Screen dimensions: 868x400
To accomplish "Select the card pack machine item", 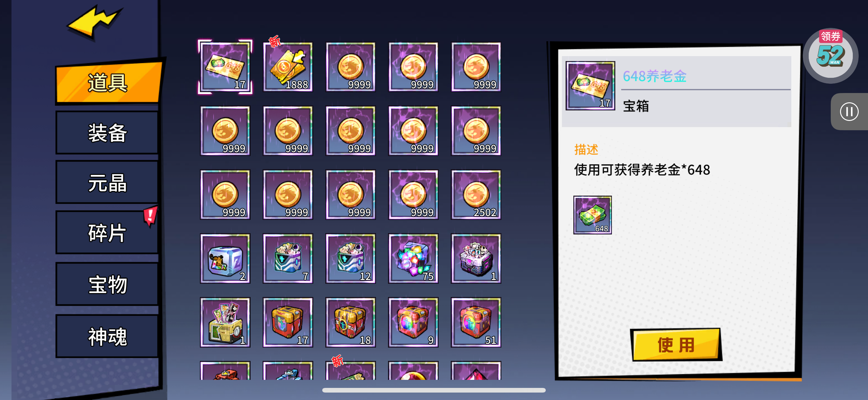I will tap(225, 322).
